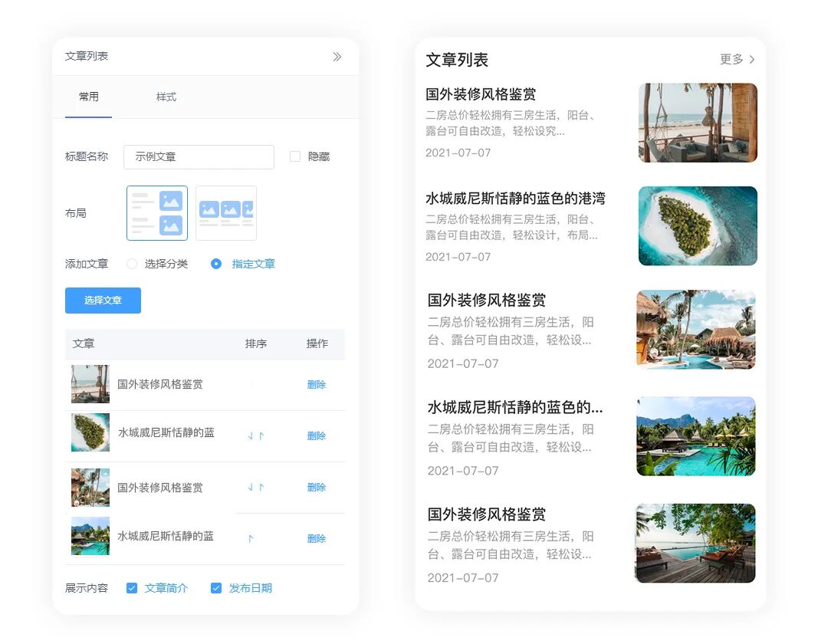Move island-thumbnail article row down

[x=251, y=435]
